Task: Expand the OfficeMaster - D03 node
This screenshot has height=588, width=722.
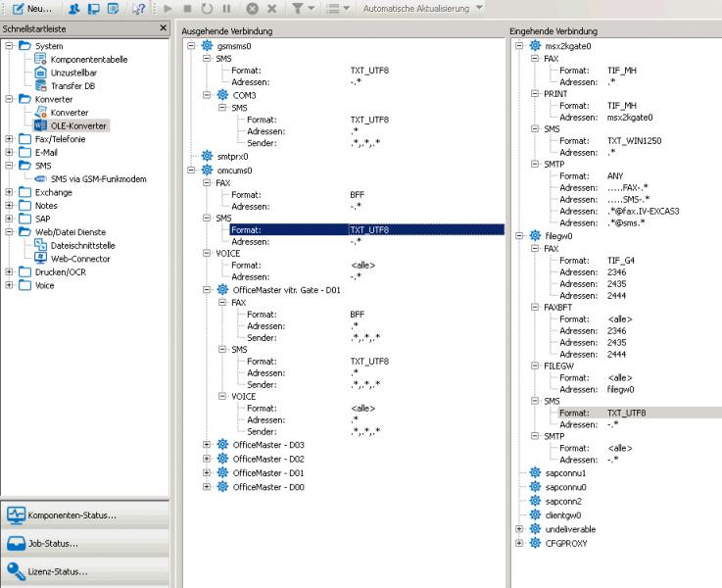Action: (206, 445)
